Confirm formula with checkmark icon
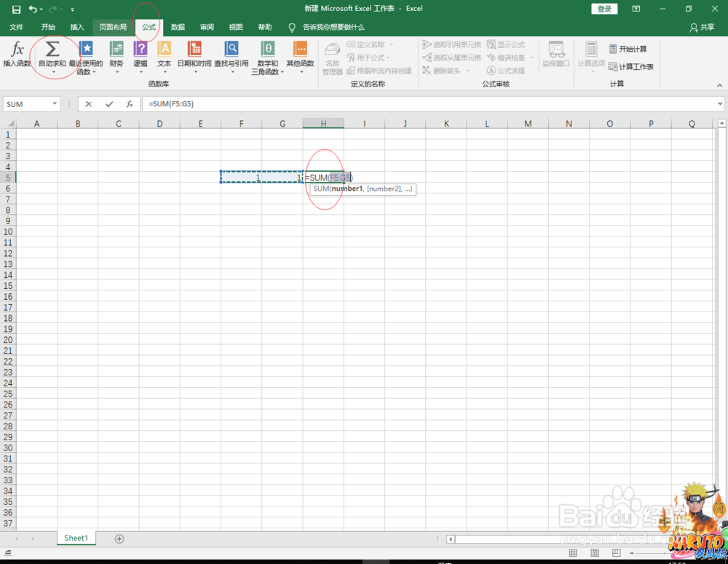The width and height of the screenshot is (728, 564). pyautogui.click(x=109, y=104)
